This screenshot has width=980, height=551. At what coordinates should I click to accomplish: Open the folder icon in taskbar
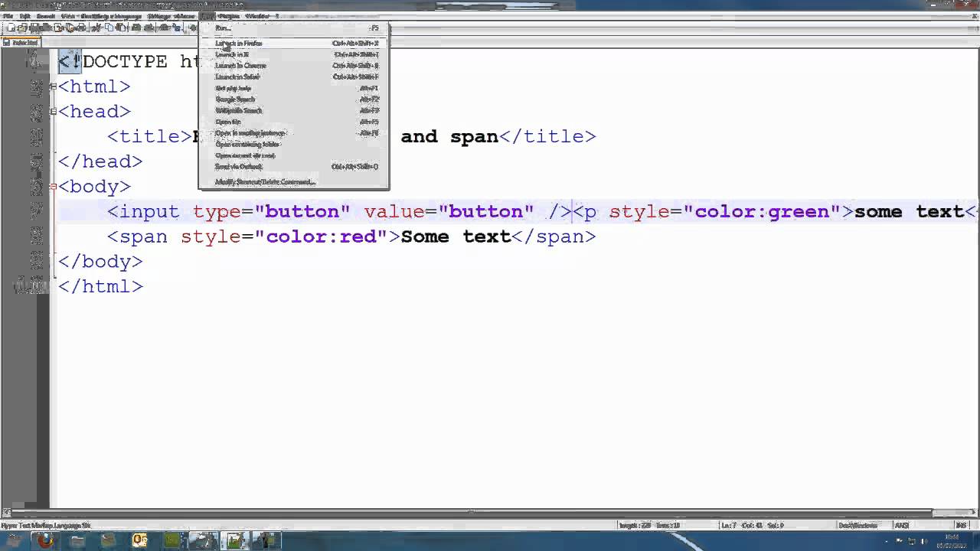77,541
